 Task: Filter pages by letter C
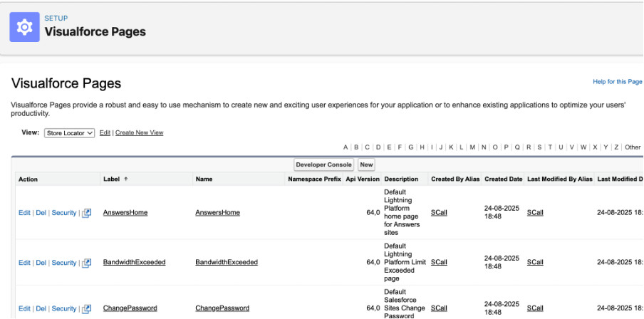tap(367, 147)
